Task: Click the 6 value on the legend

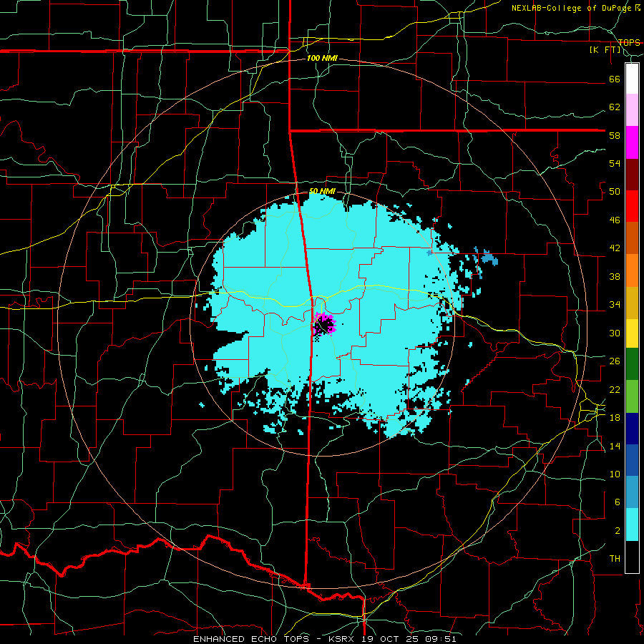Action: [x=617, y=502]
